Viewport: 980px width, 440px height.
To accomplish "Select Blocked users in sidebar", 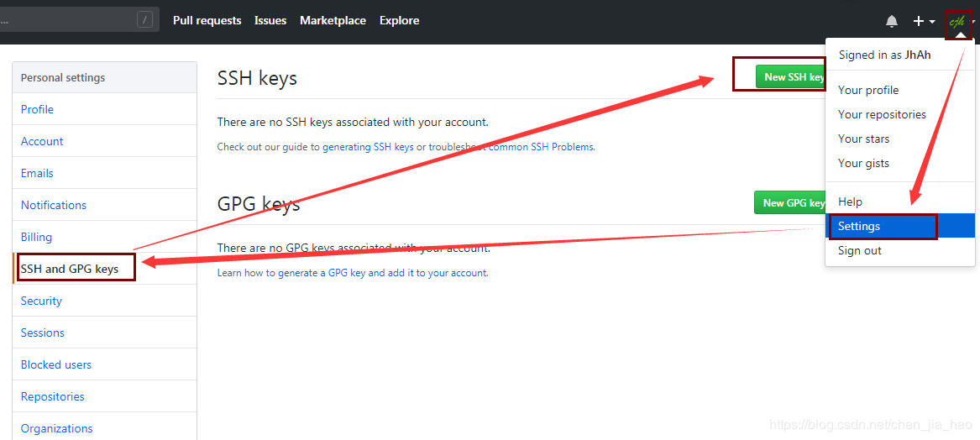I will click(x=104, y=364).
